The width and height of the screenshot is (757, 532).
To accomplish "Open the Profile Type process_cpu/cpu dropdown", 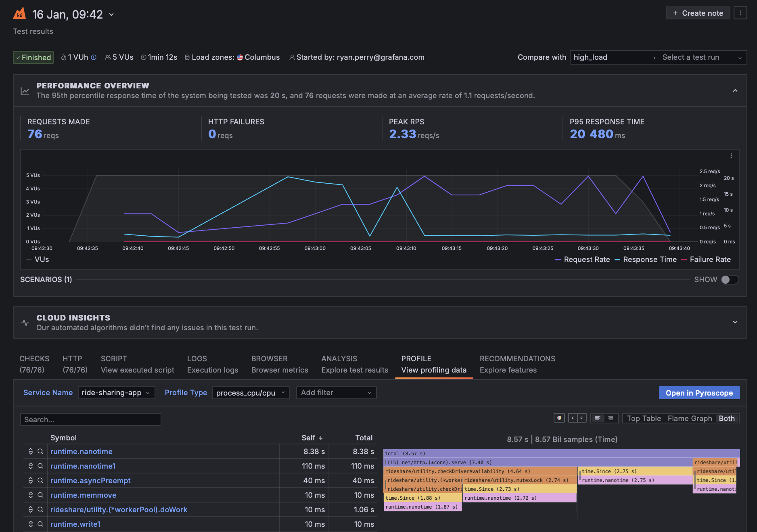I will coord(251,393).
